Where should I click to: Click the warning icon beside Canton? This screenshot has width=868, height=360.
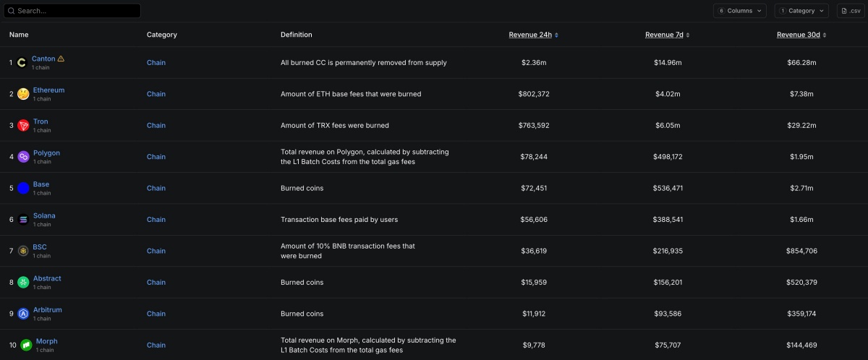(x=61, y=59)
